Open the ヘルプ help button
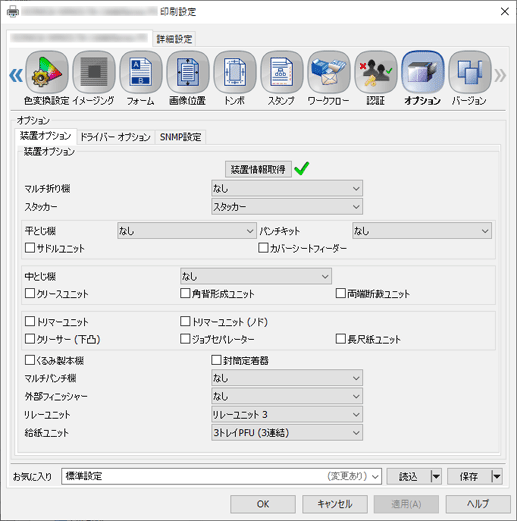517x521 pixels. [x=478, y=504]
